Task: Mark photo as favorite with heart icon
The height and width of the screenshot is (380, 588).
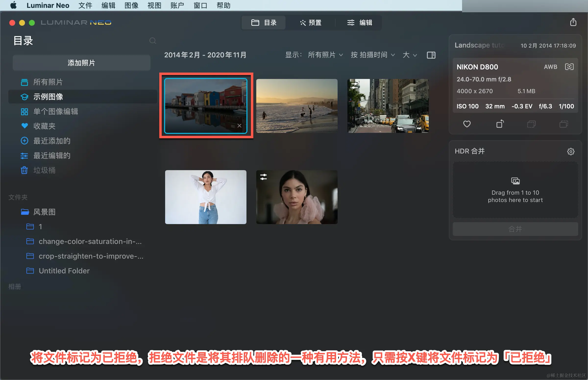Action: tap(467, 124)
